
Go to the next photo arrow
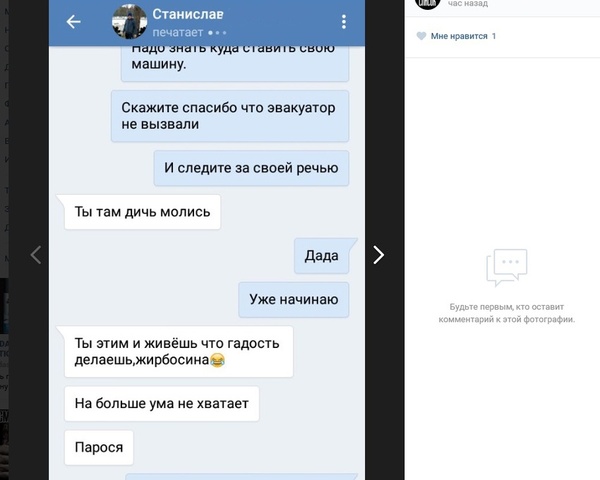pyautogui.click(x=378, y=255)
